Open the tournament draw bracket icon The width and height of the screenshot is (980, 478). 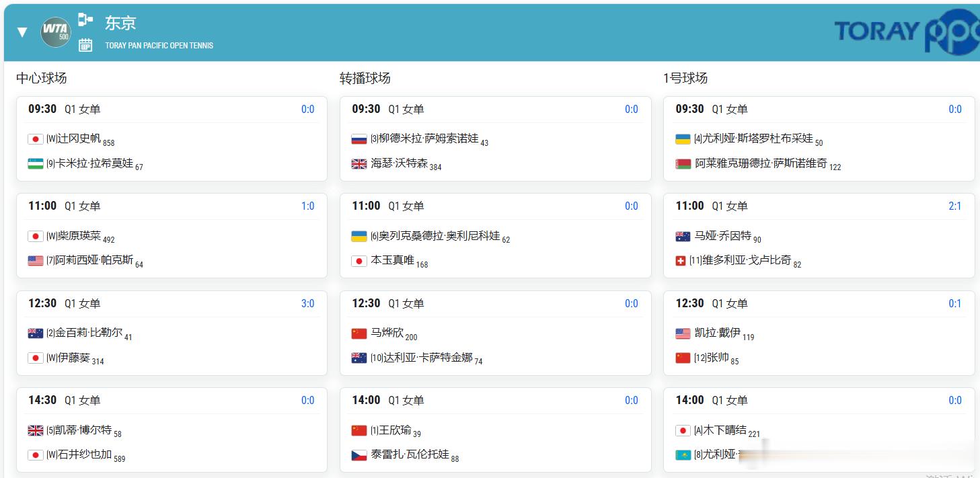(x=85, y=19)
